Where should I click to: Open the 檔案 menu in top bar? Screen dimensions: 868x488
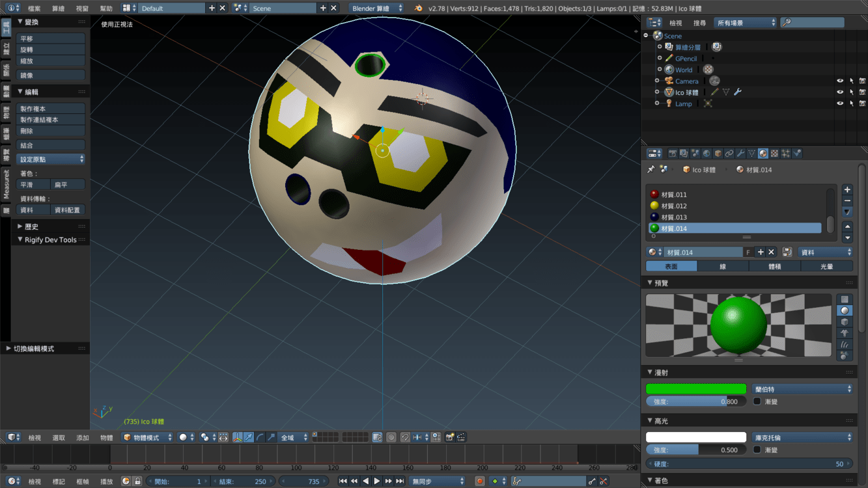pos(35,8)
